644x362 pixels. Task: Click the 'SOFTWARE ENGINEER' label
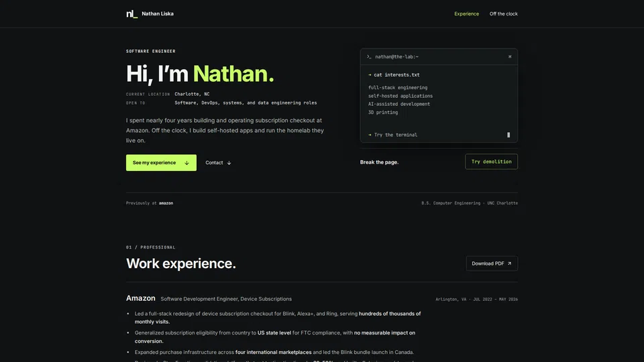(151, 52)
